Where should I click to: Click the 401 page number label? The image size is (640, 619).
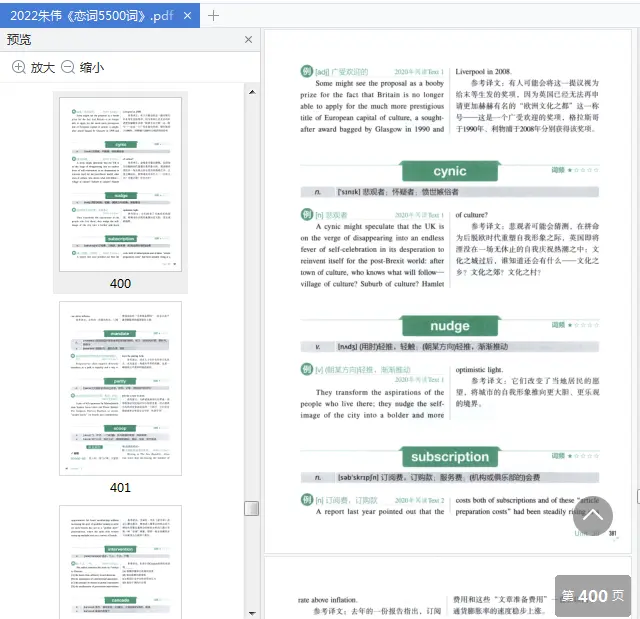(x=120, y=487)
